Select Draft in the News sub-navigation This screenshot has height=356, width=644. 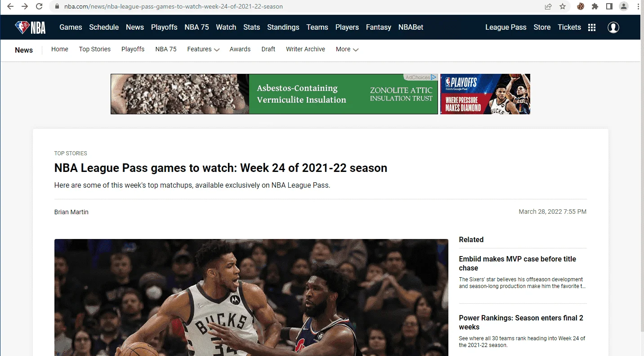pyautogui.click(x=268, y=49)
